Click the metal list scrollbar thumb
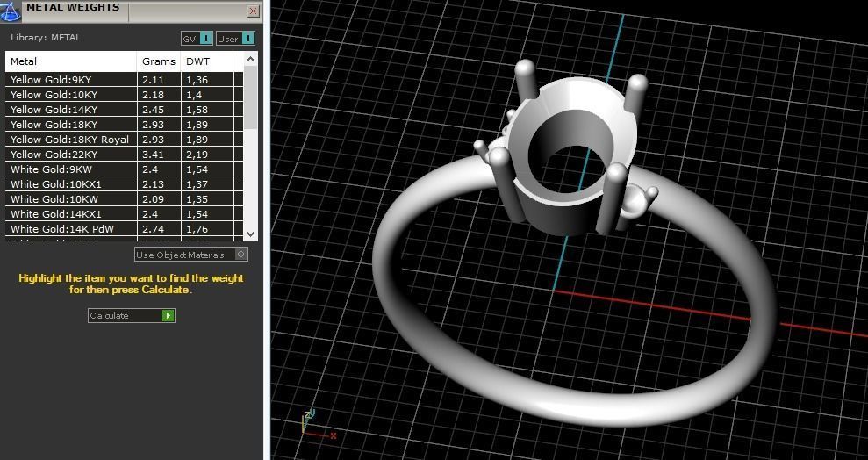This screenshot has width=868, height=460. (250, 97)
